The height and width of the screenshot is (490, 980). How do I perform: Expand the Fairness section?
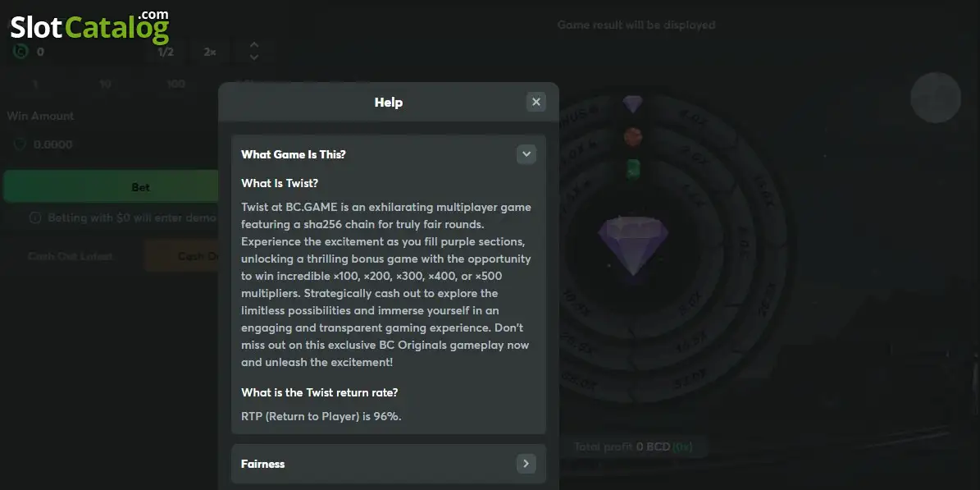tap(526, 464)
